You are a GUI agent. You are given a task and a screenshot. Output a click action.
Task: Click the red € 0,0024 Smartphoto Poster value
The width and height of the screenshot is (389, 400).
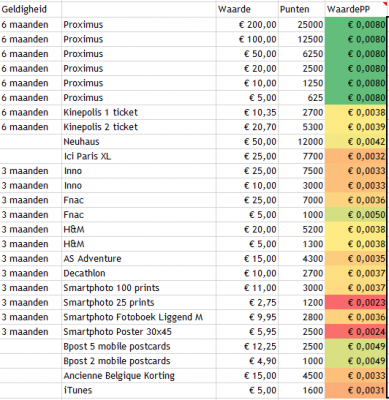[356, 332]
